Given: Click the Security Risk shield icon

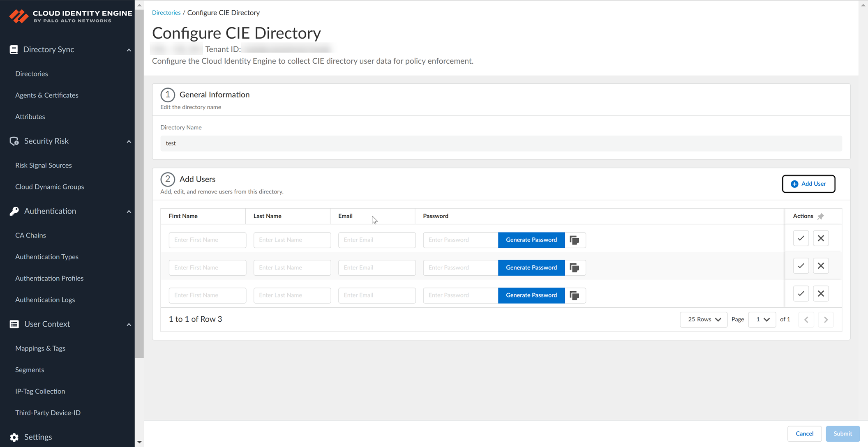Looking at the screenshot, I should [14, 141].
